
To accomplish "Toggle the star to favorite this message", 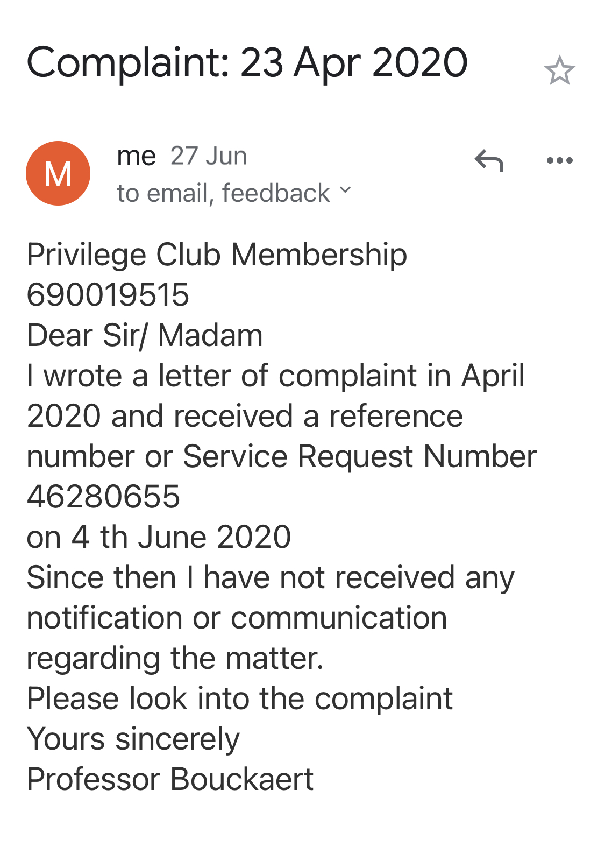I will [x=560, y=70].
